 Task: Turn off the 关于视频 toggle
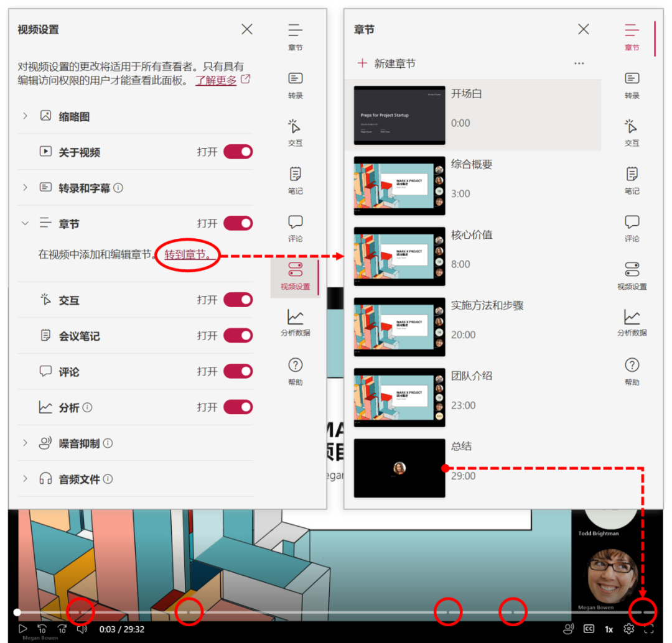tap(237, 152)
